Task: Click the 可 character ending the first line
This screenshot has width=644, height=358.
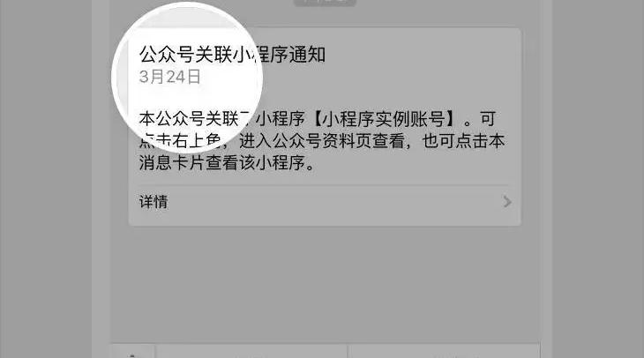Action: click(x=488, y=119)
